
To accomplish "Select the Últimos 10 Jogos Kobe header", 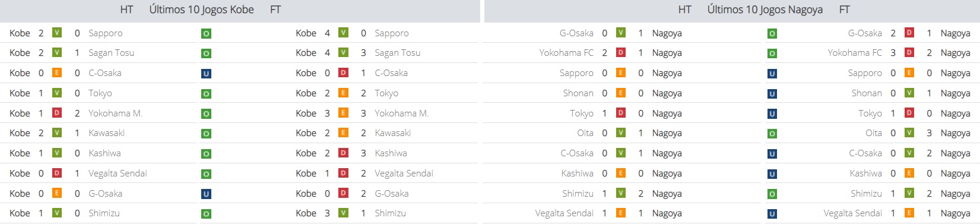I will coord(201,10).
